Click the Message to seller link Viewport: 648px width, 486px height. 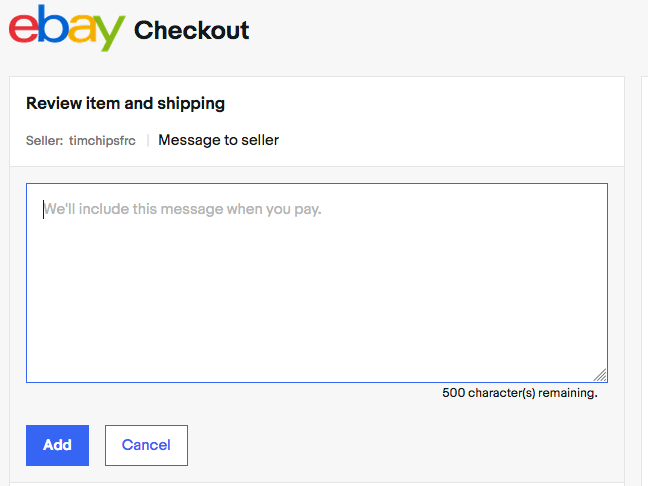click(x=218, y=140)
